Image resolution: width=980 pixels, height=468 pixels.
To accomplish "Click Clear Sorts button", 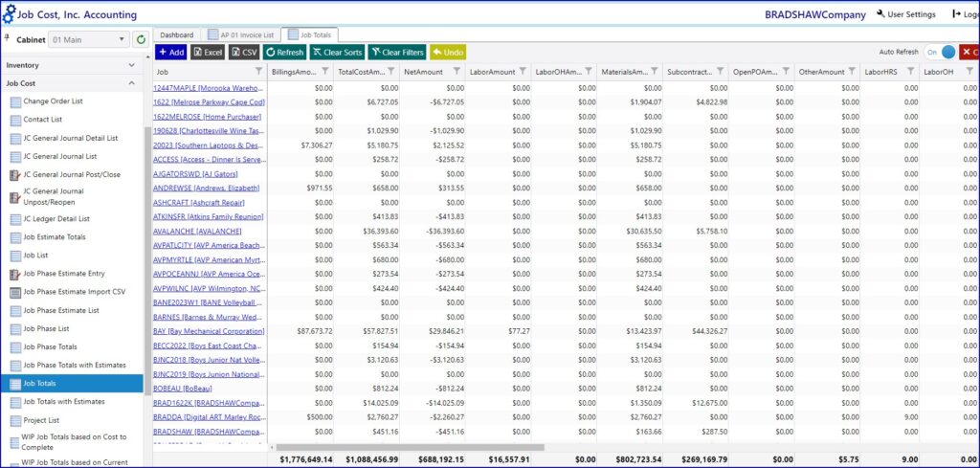I will [x=338, y=53].
